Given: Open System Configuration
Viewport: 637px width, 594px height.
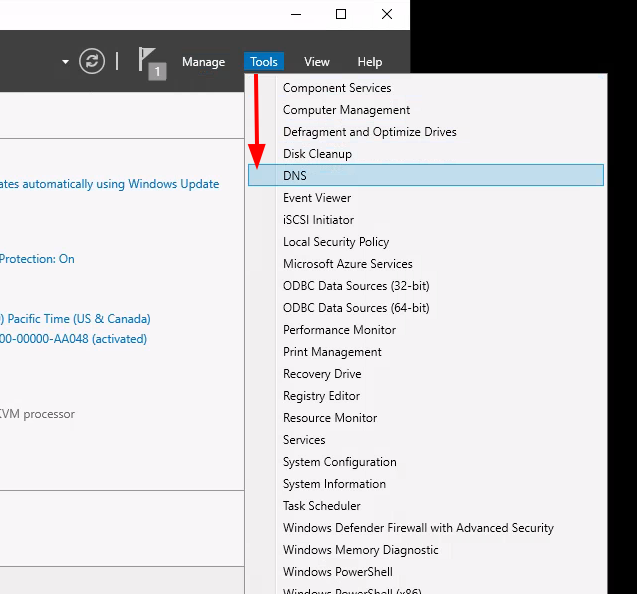Looking at the screenshot, I should click(426, 462).
